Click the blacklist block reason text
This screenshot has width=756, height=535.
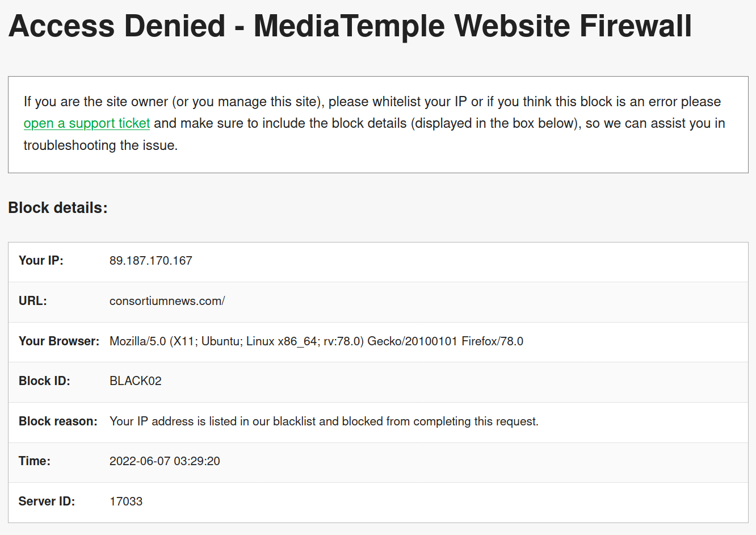pyautogui.click(x=324, y=421)
